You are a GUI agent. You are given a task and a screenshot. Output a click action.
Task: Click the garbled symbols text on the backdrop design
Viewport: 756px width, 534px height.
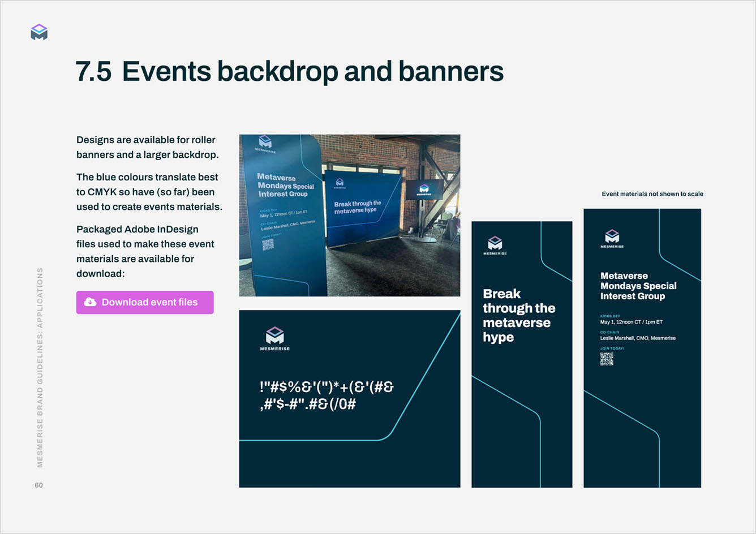pos(327,395)
